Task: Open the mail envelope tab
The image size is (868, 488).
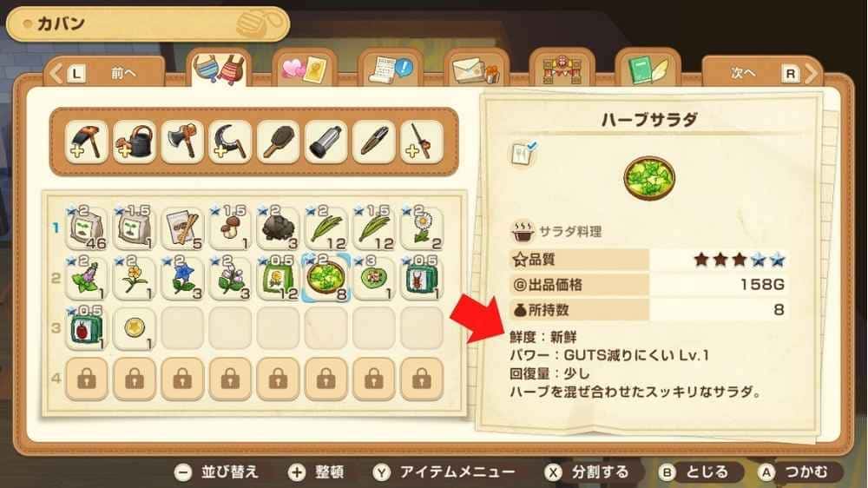Action: coord(476,69)
